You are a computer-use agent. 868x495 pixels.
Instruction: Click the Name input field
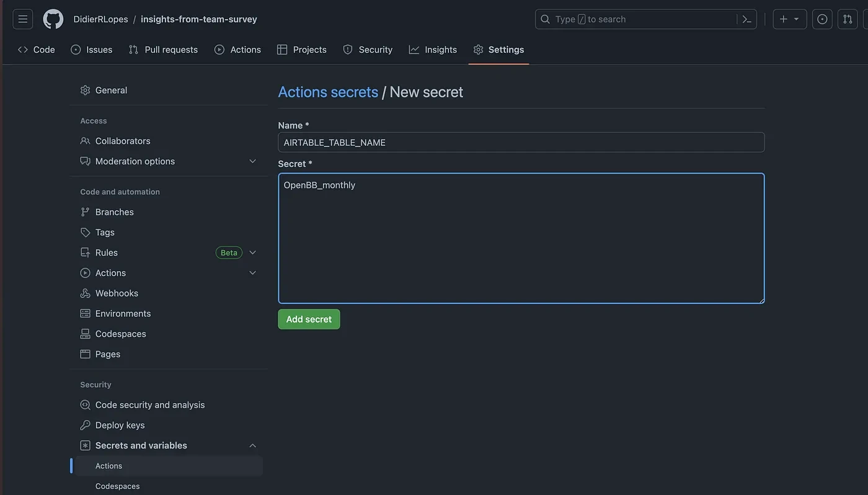tap(521, 143)
